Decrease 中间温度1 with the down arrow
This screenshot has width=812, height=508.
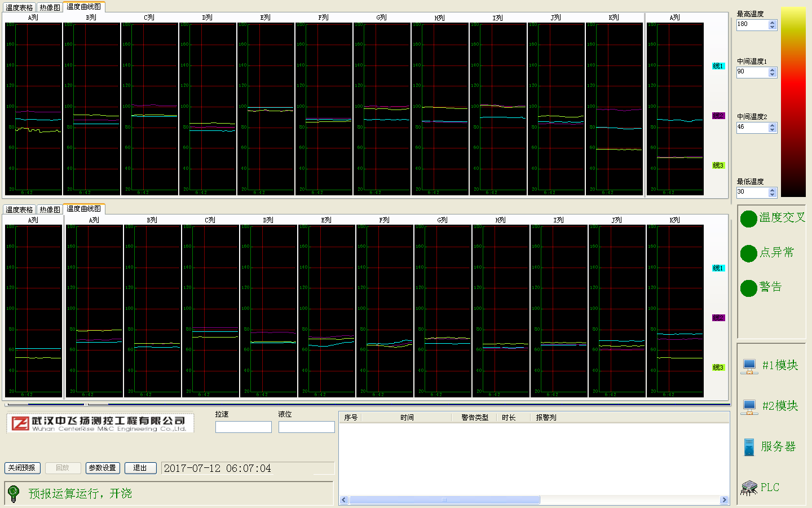click(773, 75)
